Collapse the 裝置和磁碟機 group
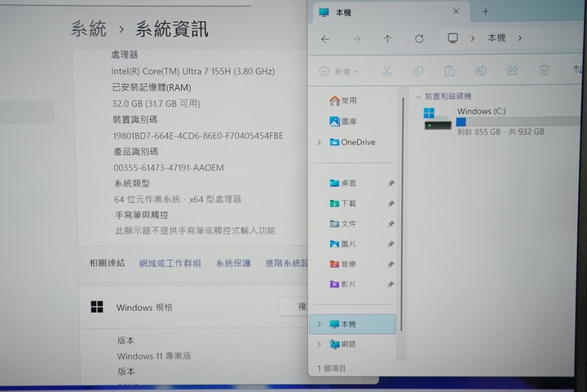This screenshot has height=392, width=587. click(x=418, y=96)
